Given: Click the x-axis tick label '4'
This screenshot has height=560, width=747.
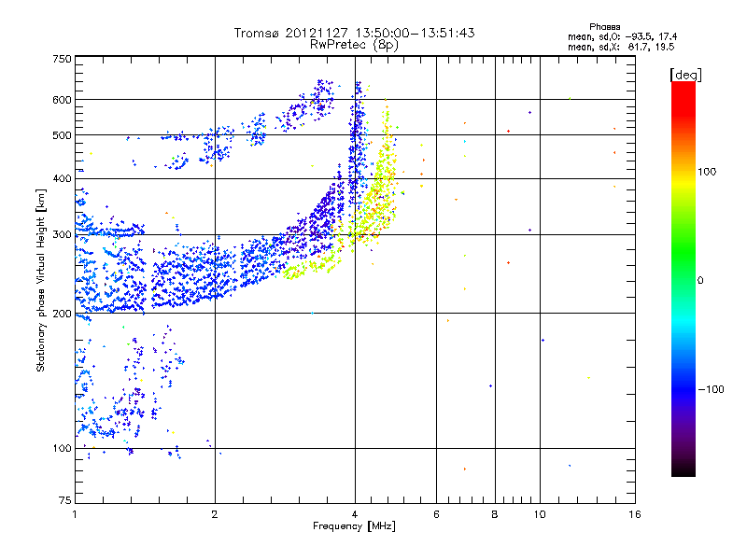Looking at the screenshot, I should click(x=355, y=514).
